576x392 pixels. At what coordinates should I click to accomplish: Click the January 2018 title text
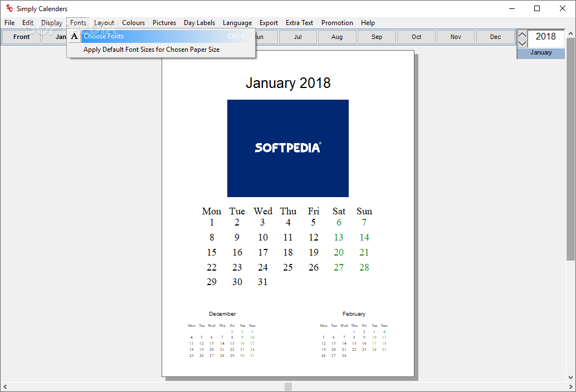point(288,83)
